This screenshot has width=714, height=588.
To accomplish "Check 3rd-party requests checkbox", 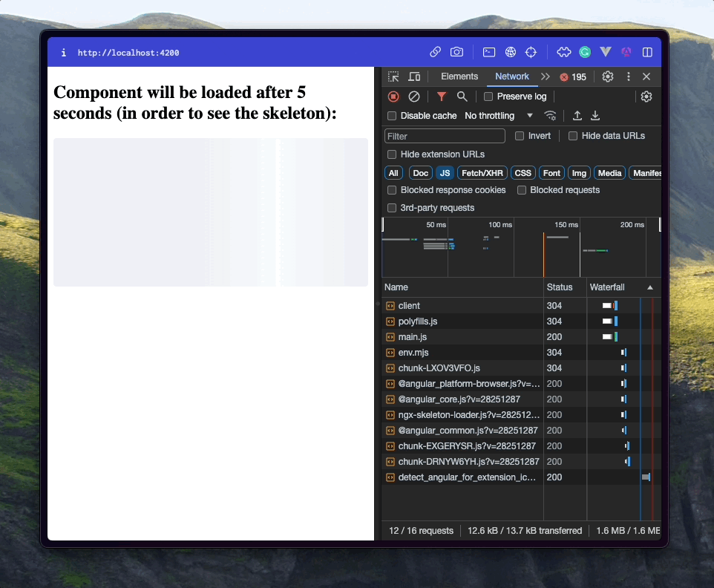I will click(392, 208).
